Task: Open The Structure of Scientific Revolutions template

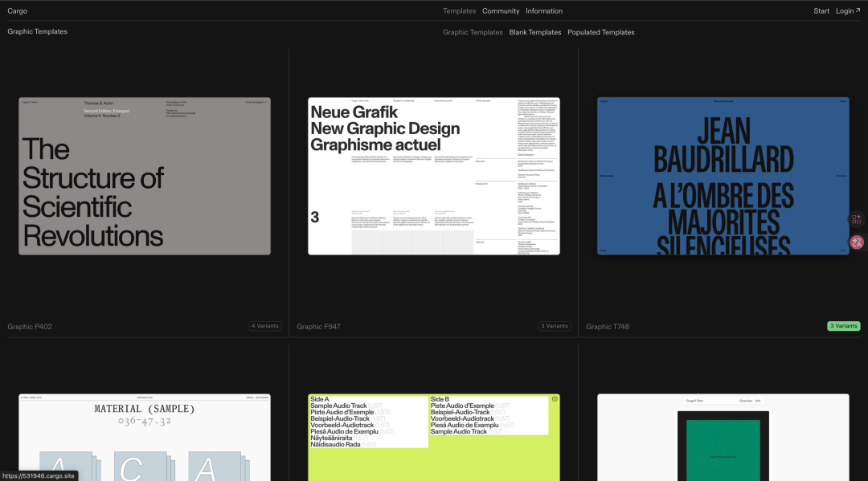Action: (145, 176)
